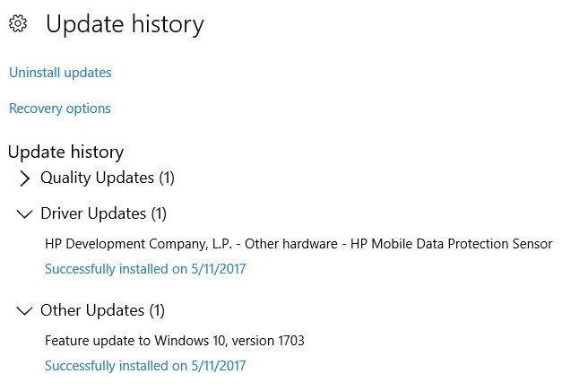
Task: Click the Driver Updates group label
Action: click(93, 213)
